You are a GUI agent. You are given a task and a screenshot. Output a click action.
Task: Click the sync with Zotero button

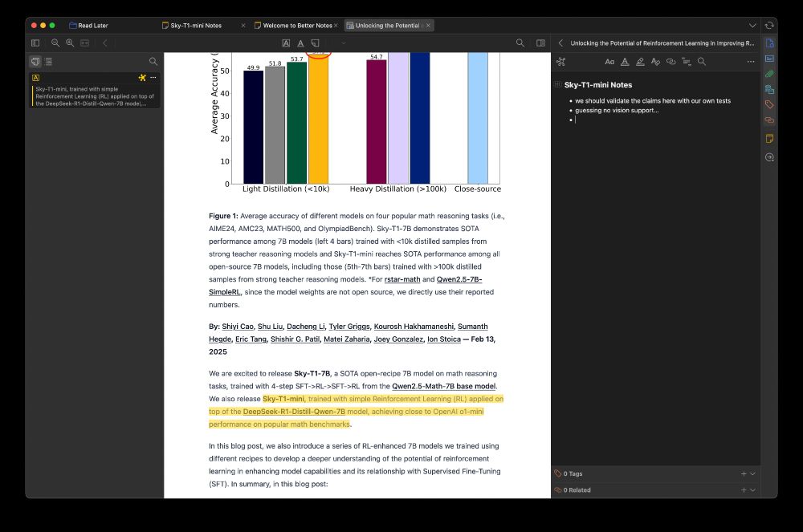(769, 26)
